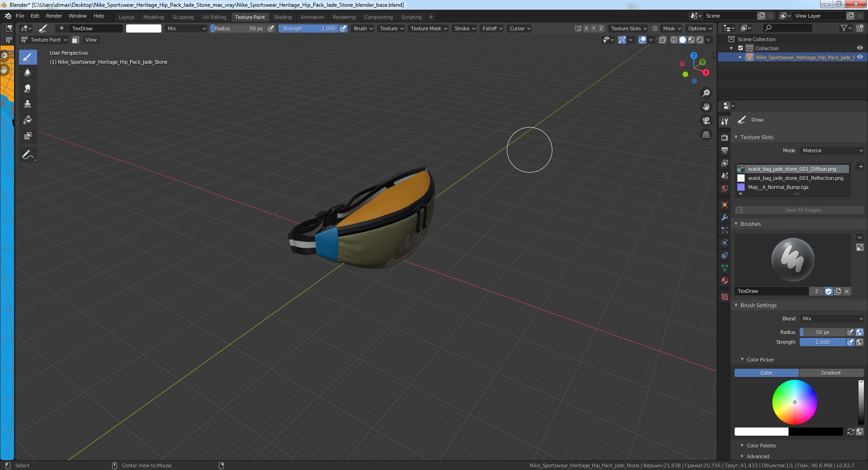Add a new texture slot with plus

click(x=860, y=167)
